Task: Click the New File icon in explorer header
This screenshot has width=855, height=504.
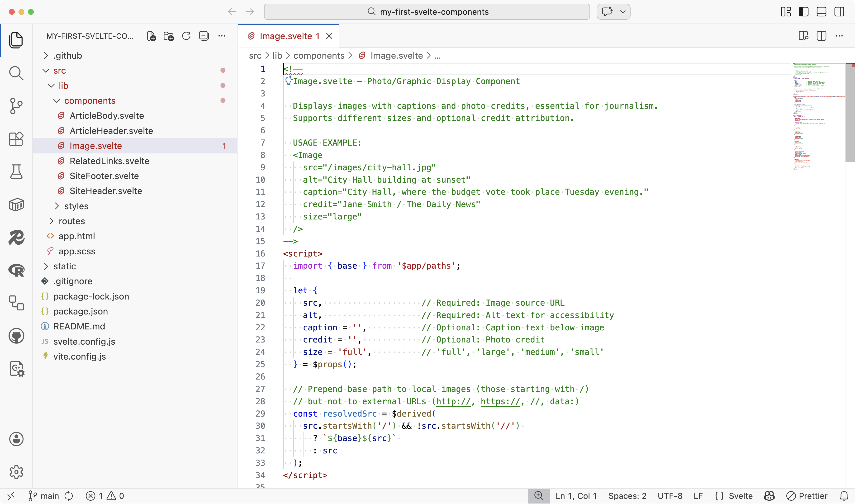Action: pos(152,36)
